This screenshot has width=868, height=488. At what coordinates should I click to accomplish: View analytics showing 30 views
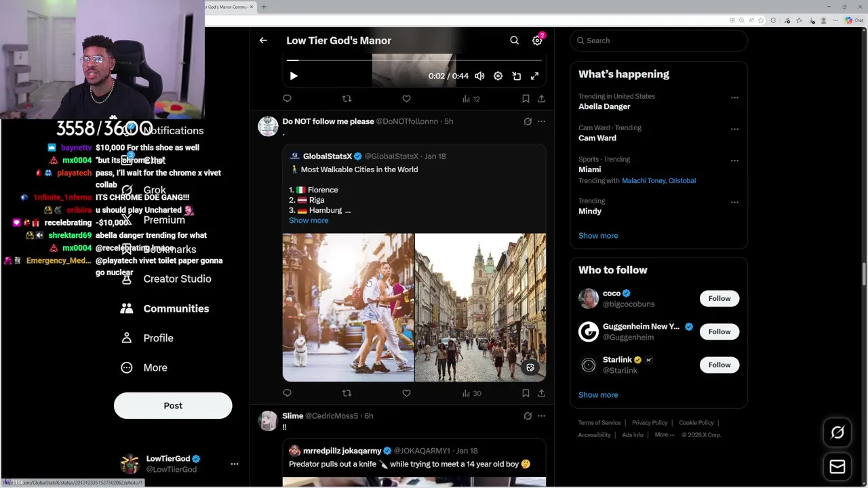471,393
